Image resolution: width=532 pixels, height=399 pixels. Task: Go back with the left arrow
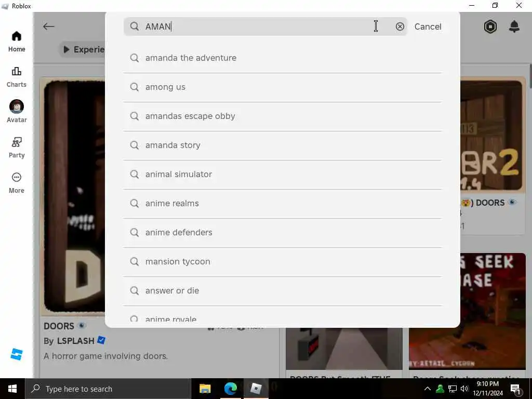[x=48, y=26]
